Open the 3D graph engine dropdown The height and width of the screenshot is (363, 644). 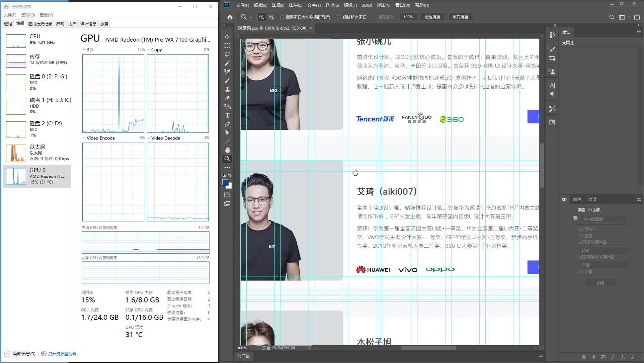(x=84, y=50)
